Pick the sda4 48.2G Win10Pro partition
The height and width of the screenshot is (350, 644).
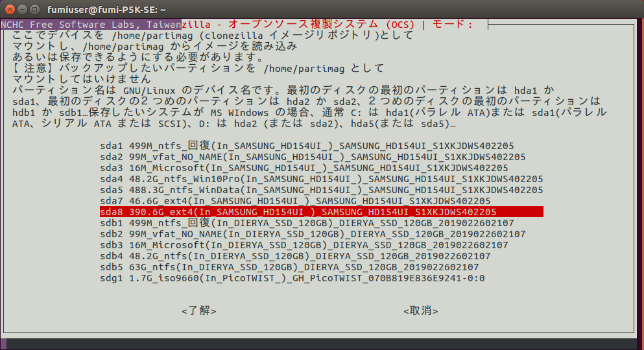[321, 179]
